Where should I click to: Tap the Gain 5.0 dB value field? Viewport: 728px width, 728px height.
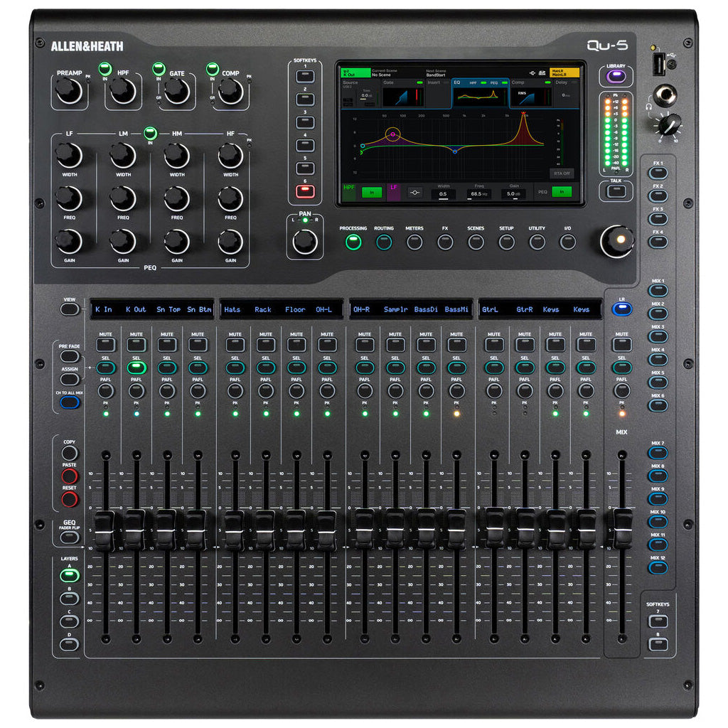click(x=514, y=194)
